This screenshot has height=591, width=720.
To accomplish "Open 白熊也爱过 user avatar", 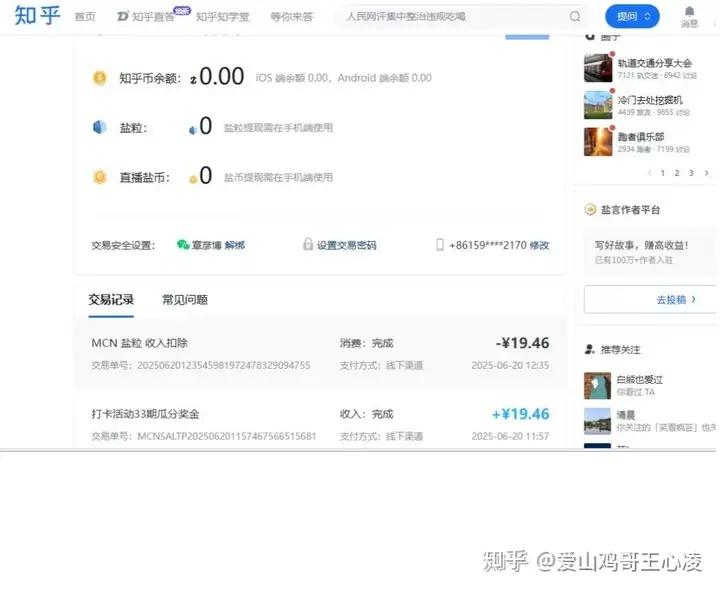I will coord(597,386).
